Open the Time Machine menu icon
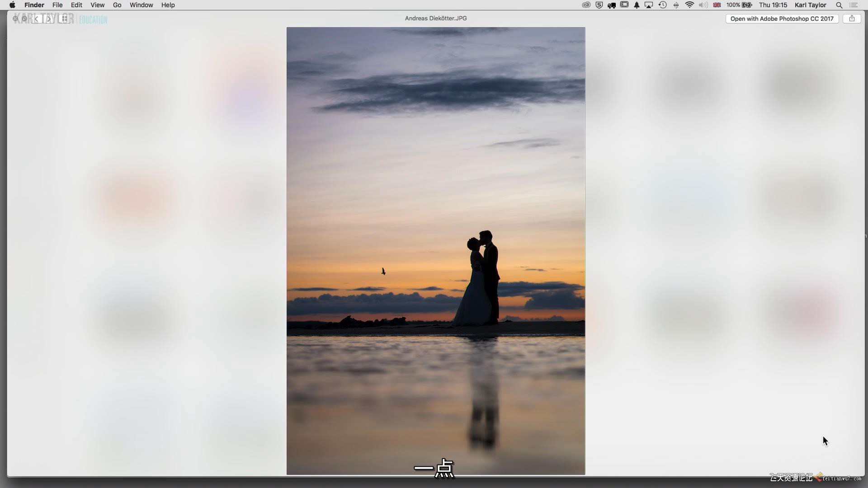 663,5
